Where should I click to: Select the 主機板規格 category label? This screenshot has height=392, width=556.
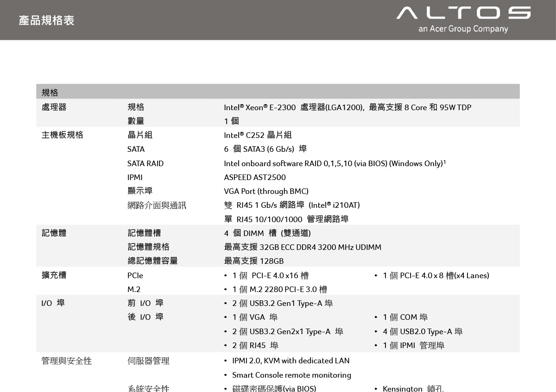coord(63,135)
